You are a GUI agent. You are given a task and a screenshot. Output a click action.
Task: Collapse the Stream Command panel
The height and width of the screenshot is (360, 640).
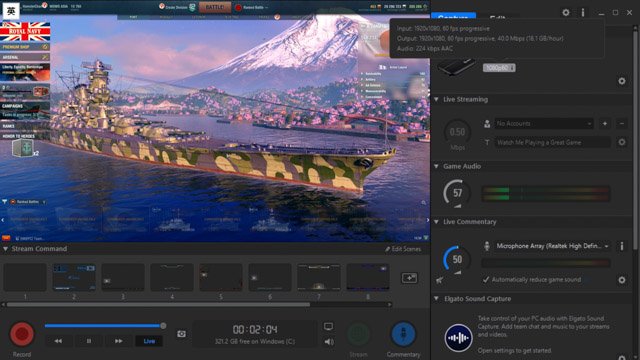pos(5,249)
